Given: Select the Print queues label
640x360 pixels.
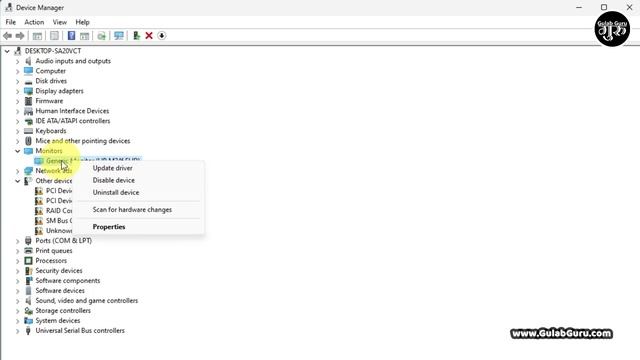Looking at the screenshot, I should point(54,251).
